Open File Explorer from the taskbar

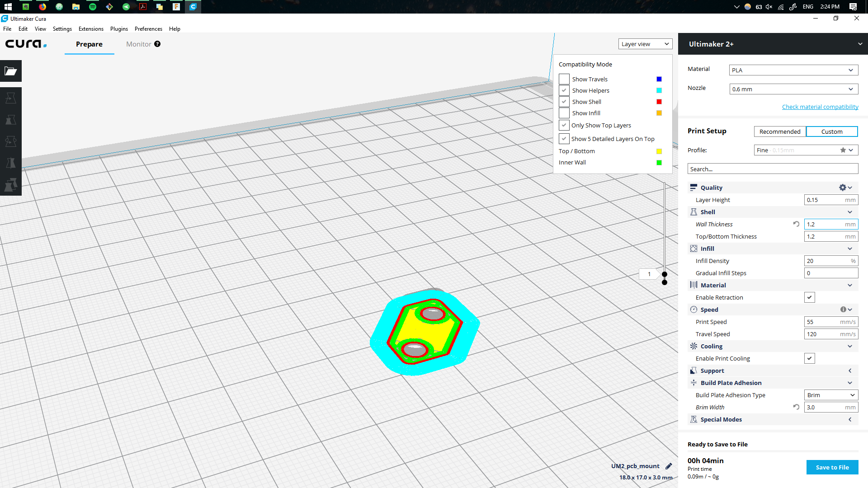(x=76, y=7)
